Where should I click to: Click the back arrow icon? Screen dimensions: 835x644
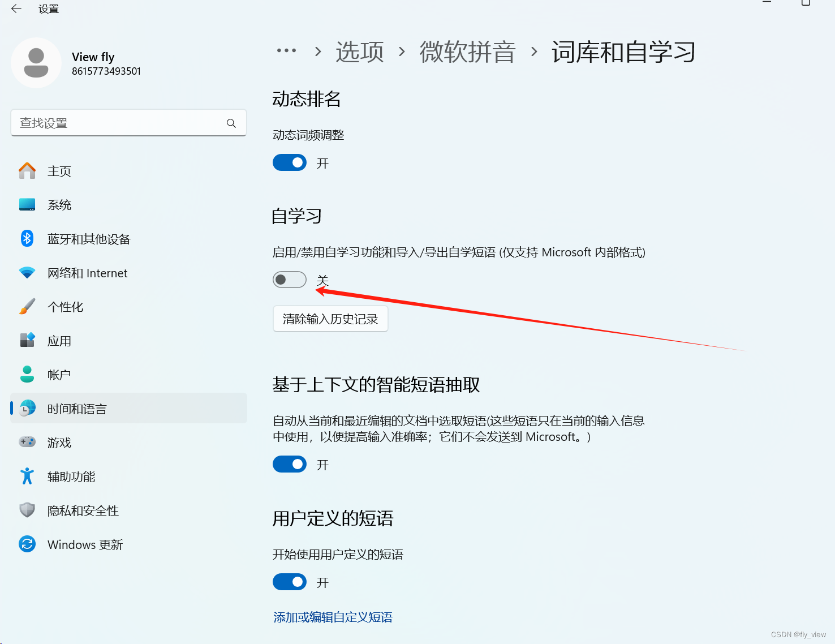(16, 8)
